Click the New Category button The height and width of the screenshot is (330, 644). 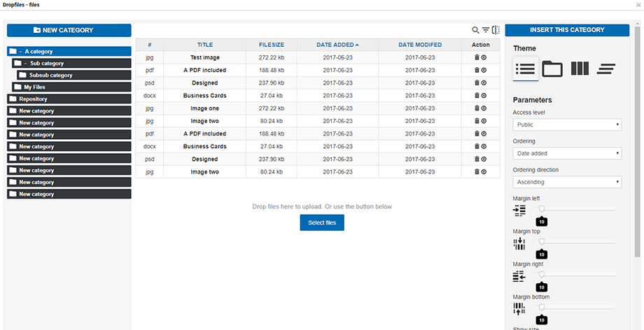[69, 30]
